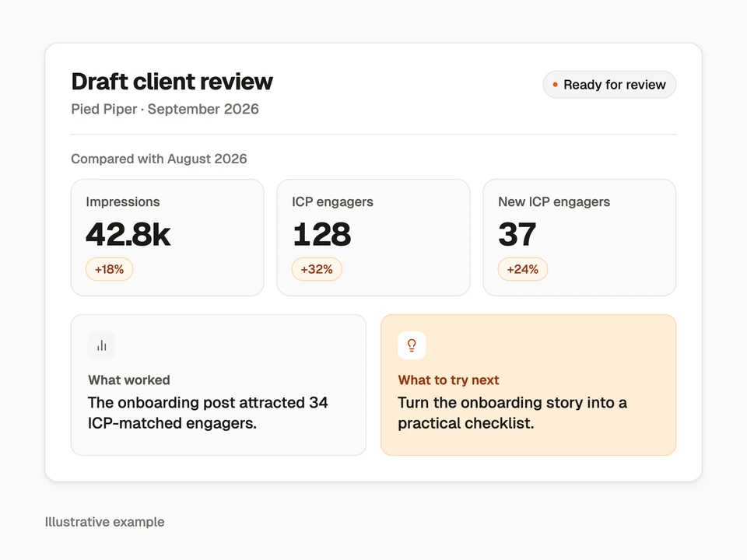Click the New ICP engagers metric label
This screenshot has width=747, height=560.
(x=554, y=202)
